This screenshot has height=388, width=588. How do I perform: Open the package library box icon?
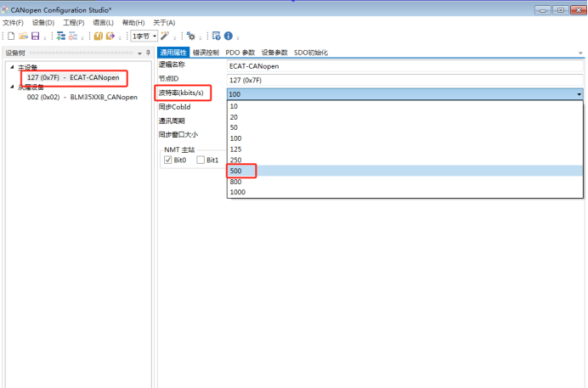(99, 36)
